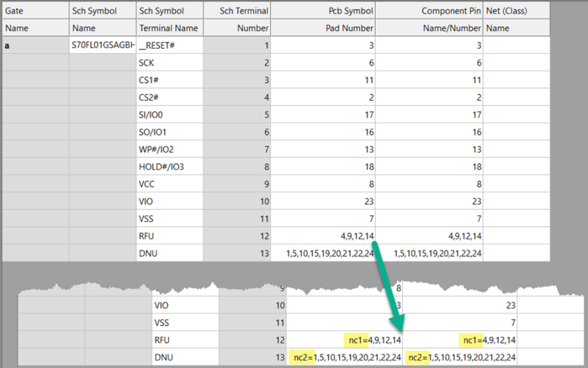Click the 'Component Pin' column header
This screenshot has width=588, height=368.
tap(429, 11)
